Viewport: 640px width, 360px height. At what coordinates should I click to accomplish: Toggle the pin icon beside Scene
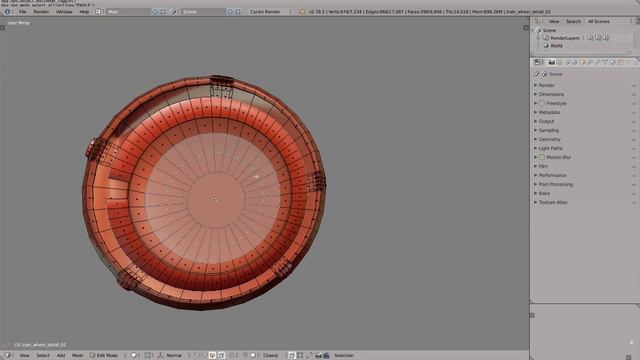click(x=537, y=74)
